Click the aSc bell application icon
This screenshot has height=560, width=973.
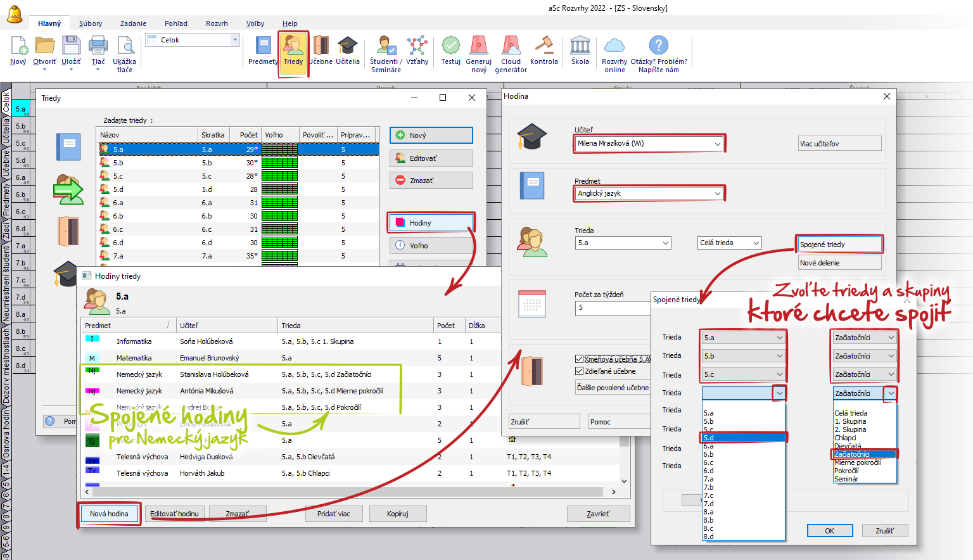(x=15, y=13)
